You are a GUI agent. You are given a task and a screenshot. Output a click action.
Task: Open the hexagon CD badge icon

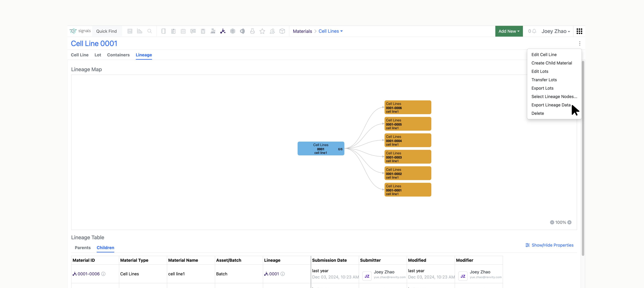pyautogui.click(x=233, y=31)
